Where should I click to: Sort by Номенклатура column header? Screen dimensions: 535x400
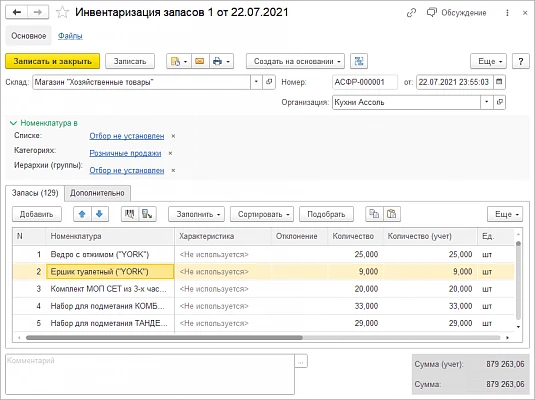click(110, 236)
